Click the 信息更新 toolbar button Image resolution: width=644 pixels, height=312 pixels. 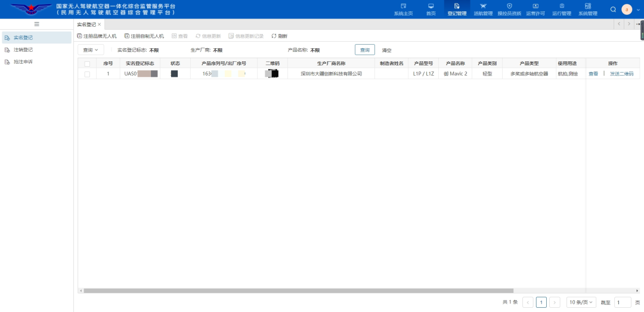coord(208,36)
